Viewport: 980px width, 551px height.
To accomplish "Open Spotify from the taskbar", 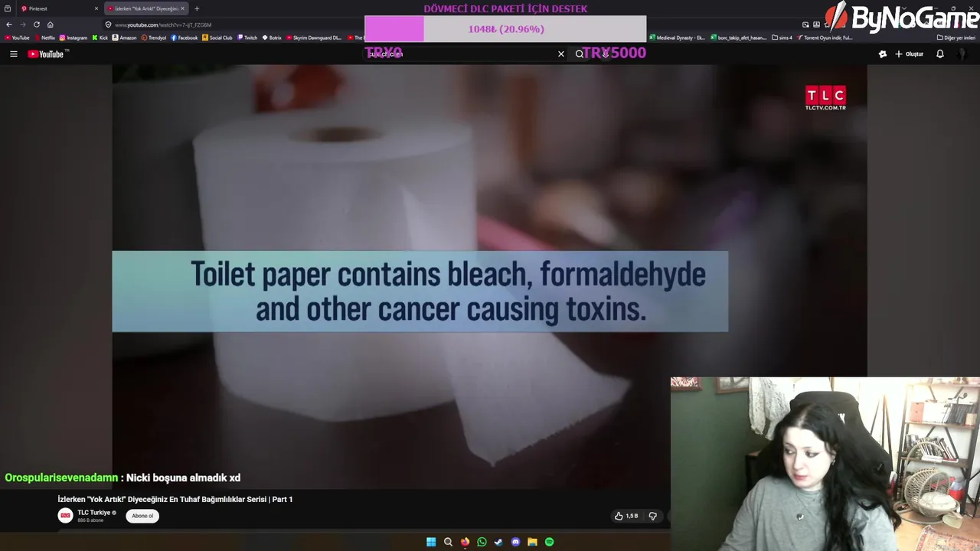I will [x=549, y=542].
